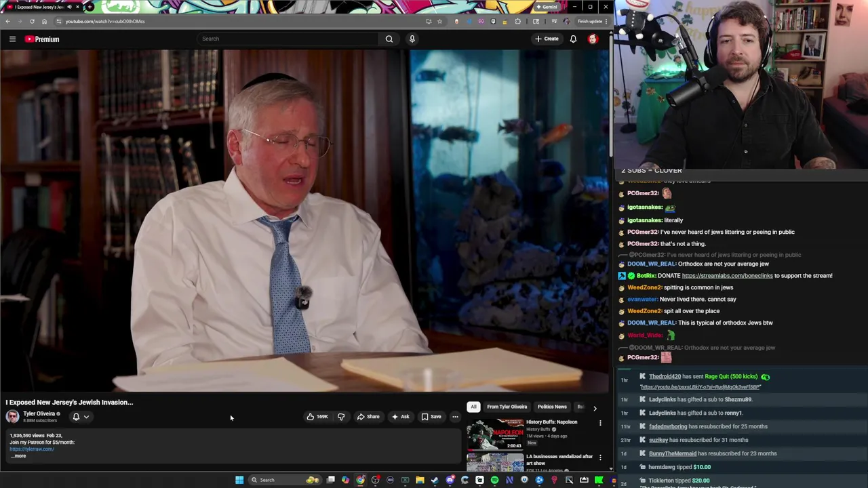Viewport: 868px width, 488px height.
Task: Open Tyler Oliveira channel name link
Action: pos(39,413)
